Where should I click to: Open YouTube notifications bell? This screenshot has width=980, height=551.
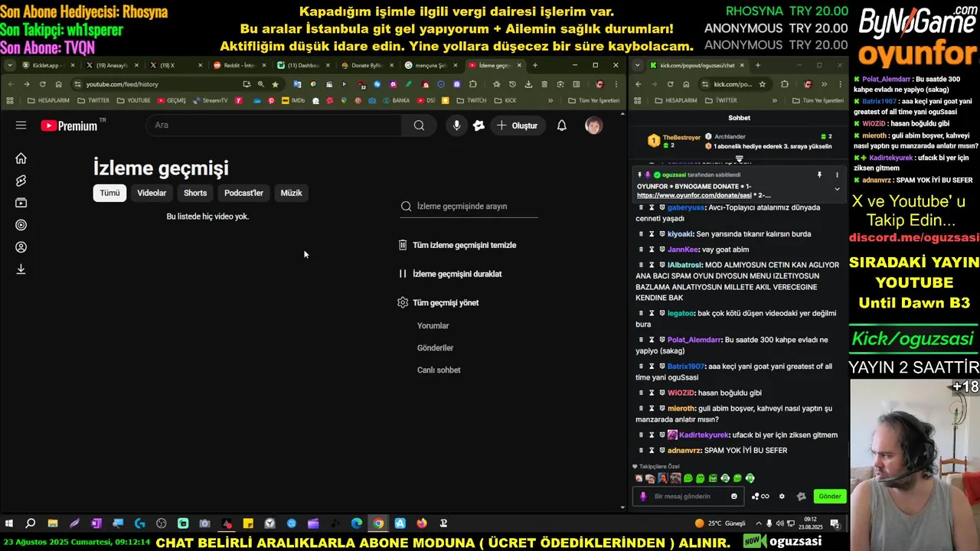[x=562, y=126]
